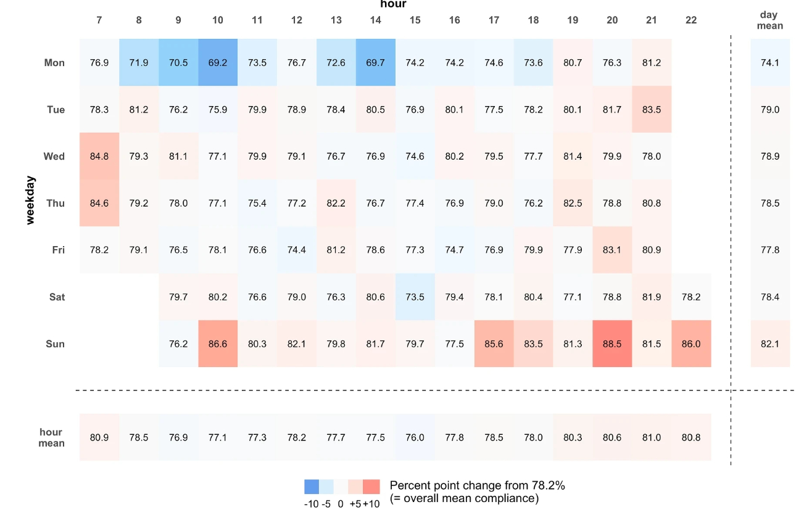The height and width of the screenshot is (515, 812).
Task: Select the Sunday hour 10 cell showing 86.6
Action: (218, 344)
